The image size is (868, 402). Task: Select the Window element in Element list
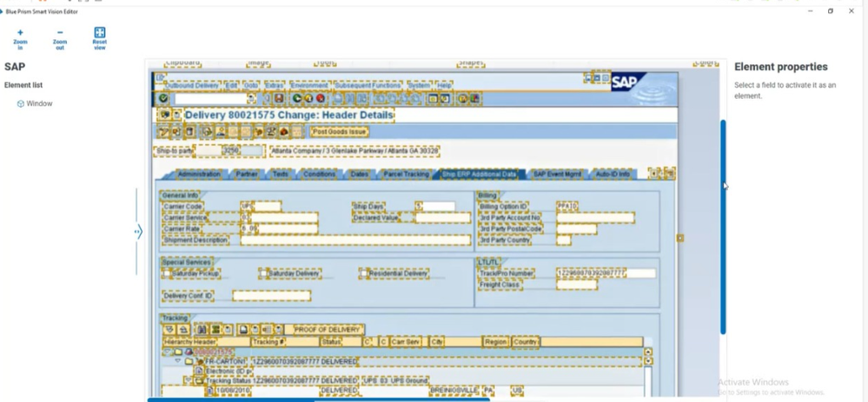[35, 103]
